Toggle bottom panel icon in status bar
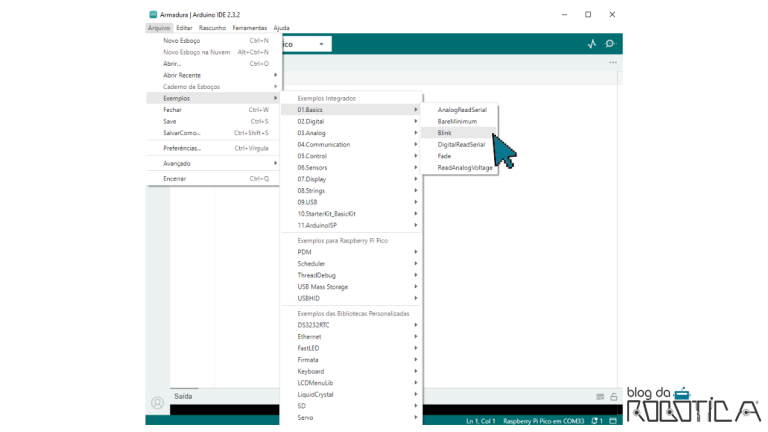768x432 pixels. pyautogui.click(x=613, y=421)
